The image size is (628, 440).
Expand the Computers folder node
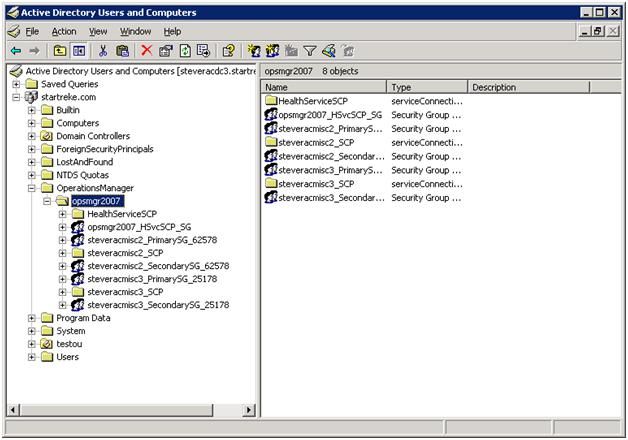32,123
